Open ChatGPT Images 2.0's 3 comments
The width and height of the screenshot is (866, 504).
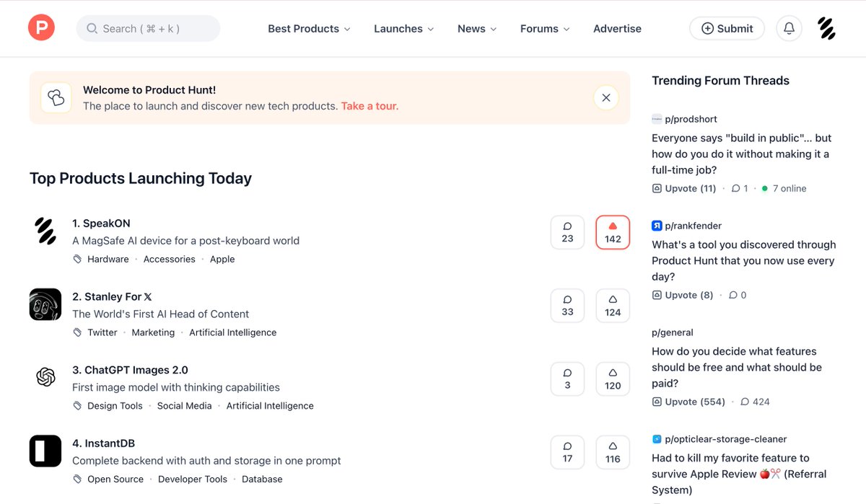(x=567, y=379)
